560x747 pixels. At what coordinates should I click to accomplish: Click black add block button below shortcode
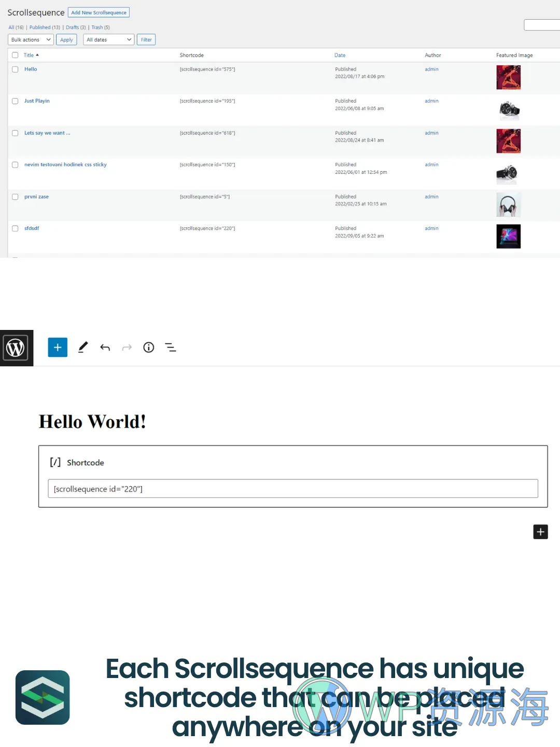540,532
